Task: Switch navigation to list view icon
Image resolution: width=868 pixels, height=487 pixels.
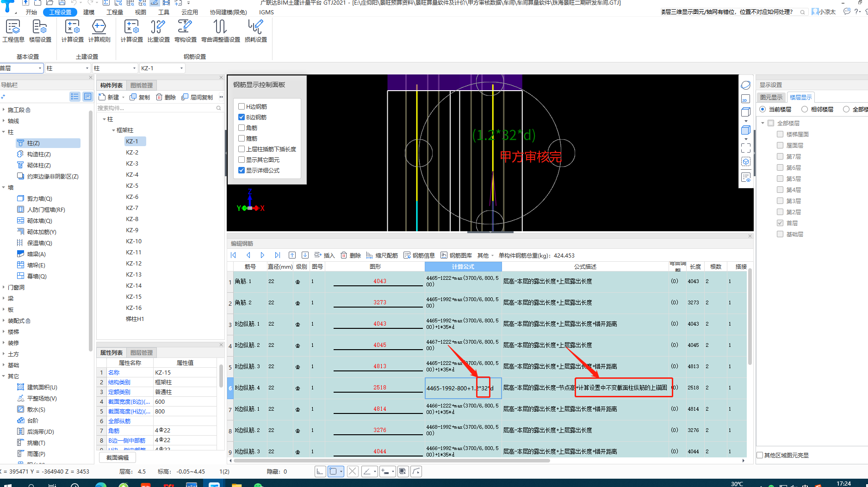Action: 74,97
